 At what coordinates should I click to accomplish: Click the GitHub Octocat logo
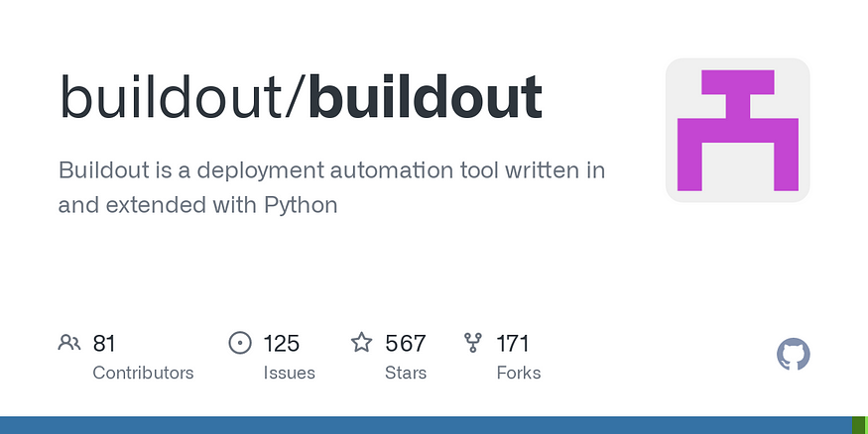pyautogui.click(x=794, y=354)
